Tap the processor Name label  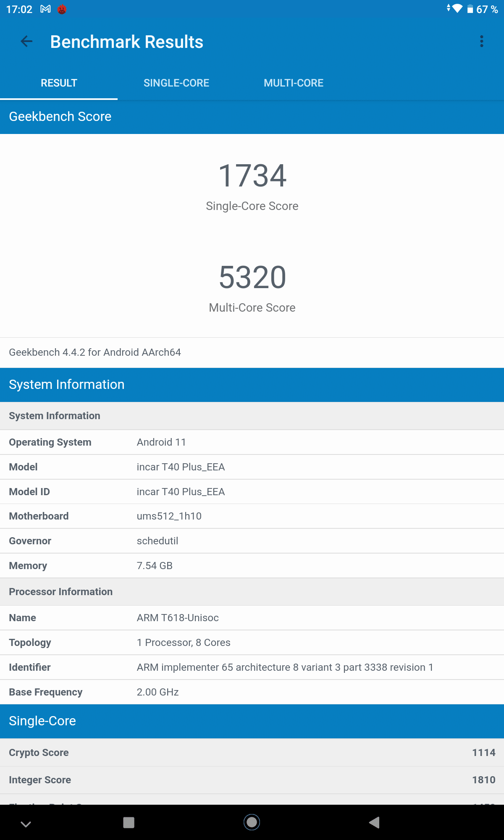pyautogui.click(x=23, y=618)
